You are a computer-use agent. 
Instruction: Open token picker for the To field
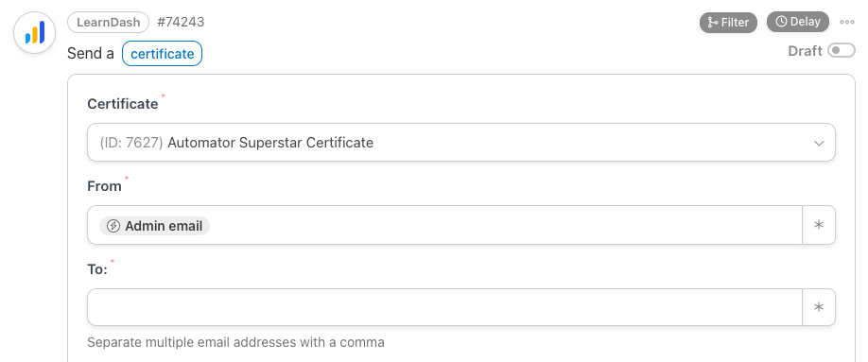(819, 307)
